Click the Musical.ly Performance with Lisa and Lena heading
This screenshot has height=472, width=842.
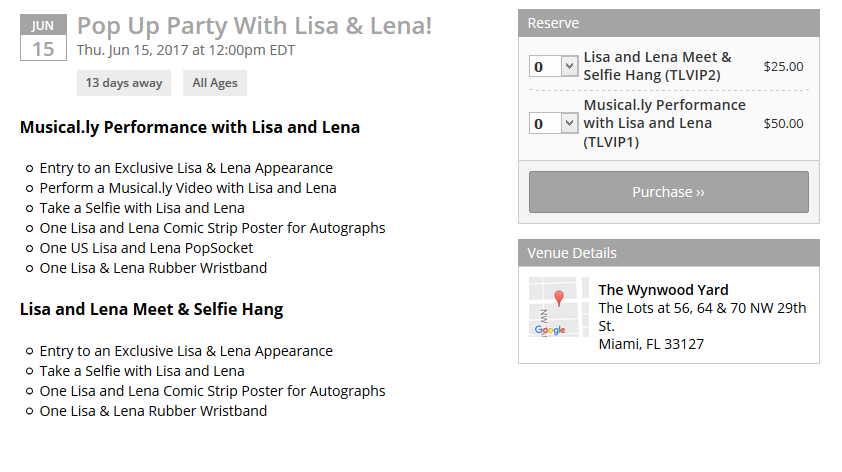click(x=190, y=127)
